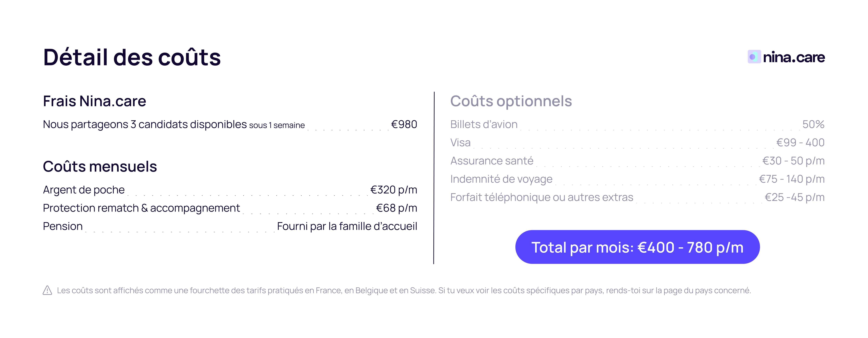Click the nina.care logo icon
Screen dimensions: 868x338
point(754,57)
